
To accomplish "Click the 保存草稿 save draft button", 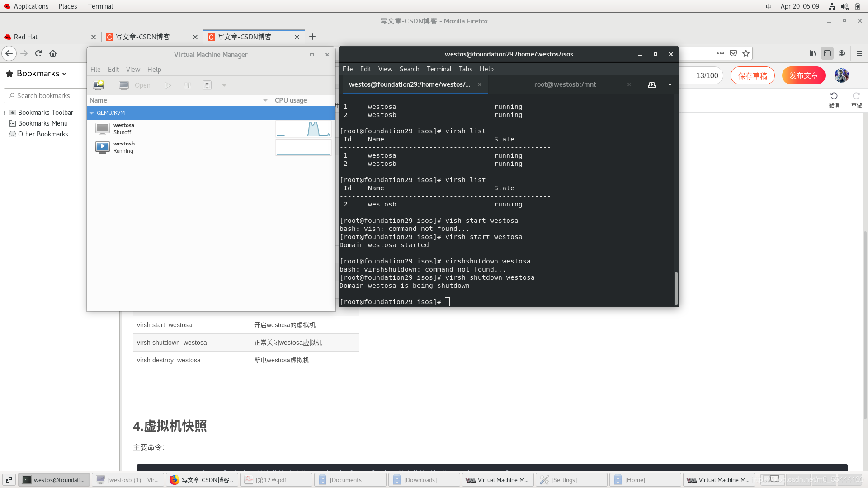I will (752, 75).
